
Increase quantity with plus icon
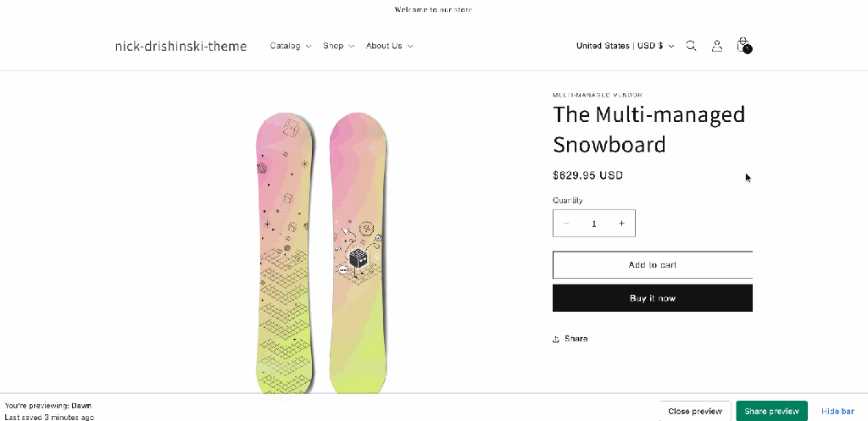pos(621,224)
